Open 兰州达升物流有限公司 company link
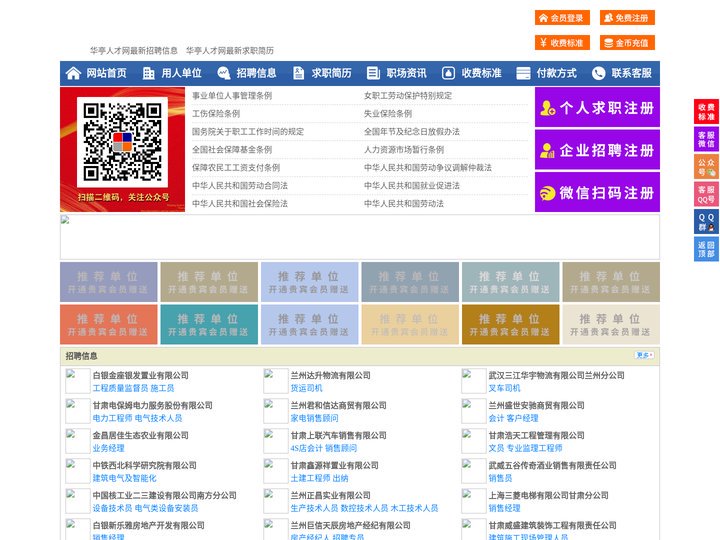Viewport: 720px width, 540px height. (x=331, y=375)
